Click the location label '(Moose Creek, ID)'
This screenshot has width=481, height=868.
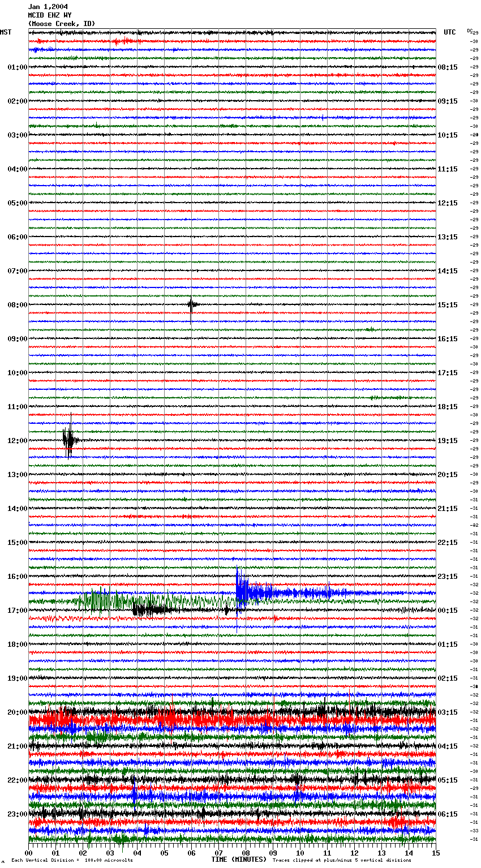click(x=62, y=24)
